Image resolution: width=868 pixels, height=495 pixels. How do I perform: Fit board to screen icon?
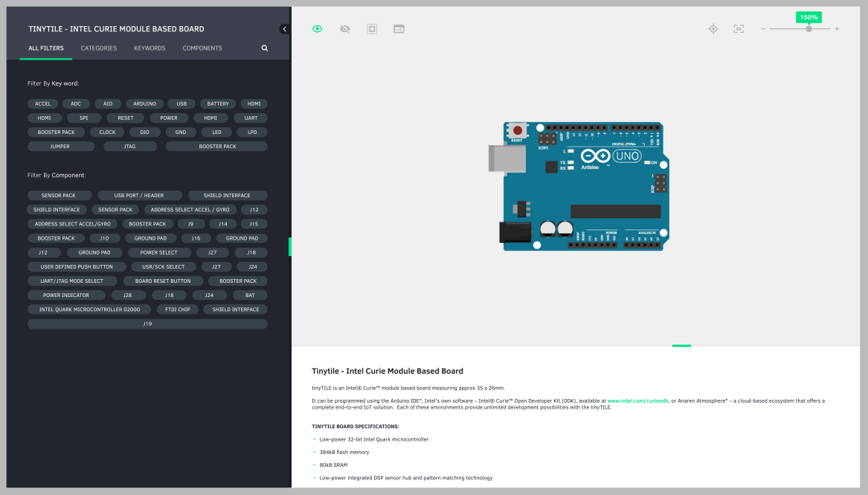click(x=739, y=29)
